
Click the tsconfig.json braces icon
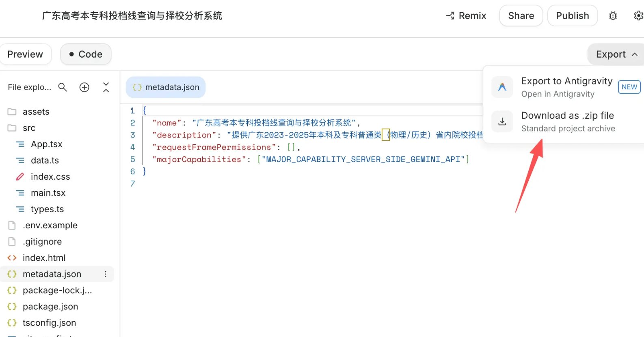(12, 323)
